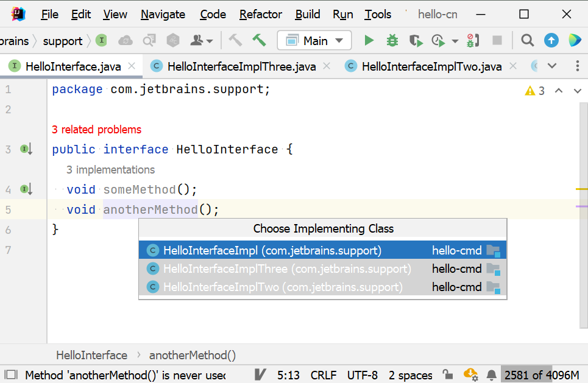Switch to HelloInterfaceImplThree.java tab
The image size is (588, 383).
coord(241,67)
